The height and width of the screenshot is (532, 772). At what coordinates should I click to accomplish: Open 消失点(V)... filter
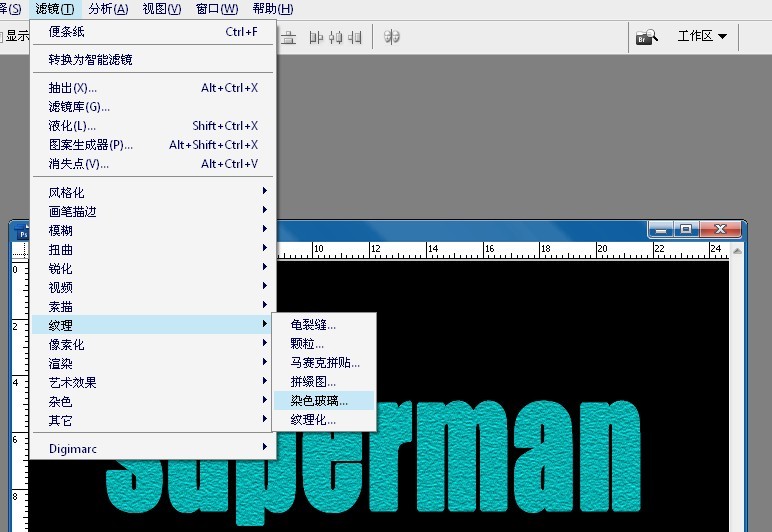153,164
